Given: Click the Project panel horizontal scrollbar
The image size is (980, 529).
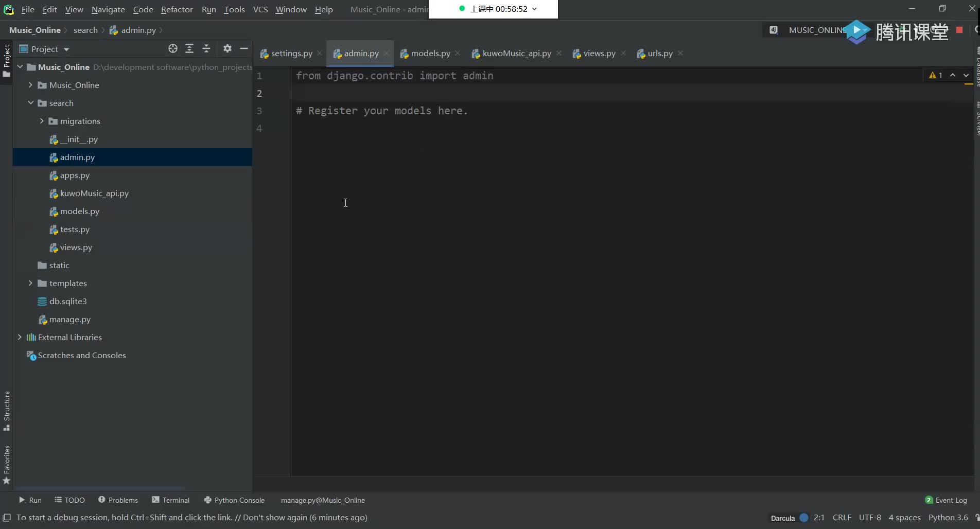Looking at the screenshot, I should tap(100, 488).
